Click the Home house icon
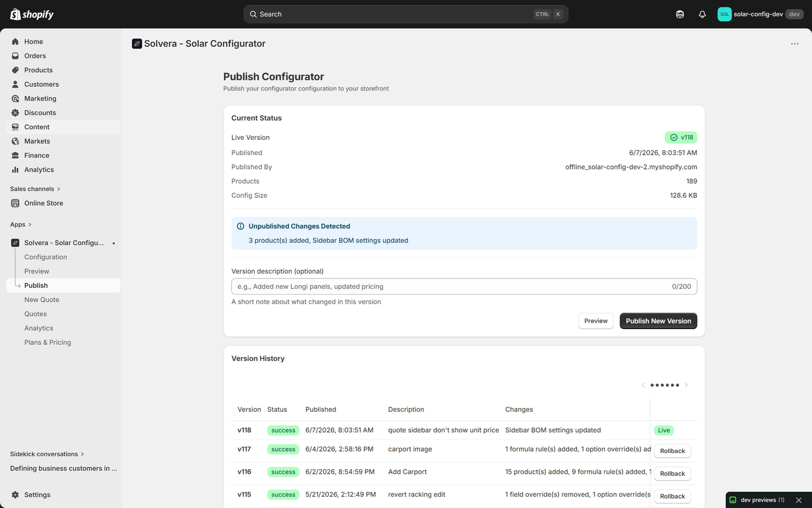This screenshot has height=508, width=812. [x=15, y=42]
